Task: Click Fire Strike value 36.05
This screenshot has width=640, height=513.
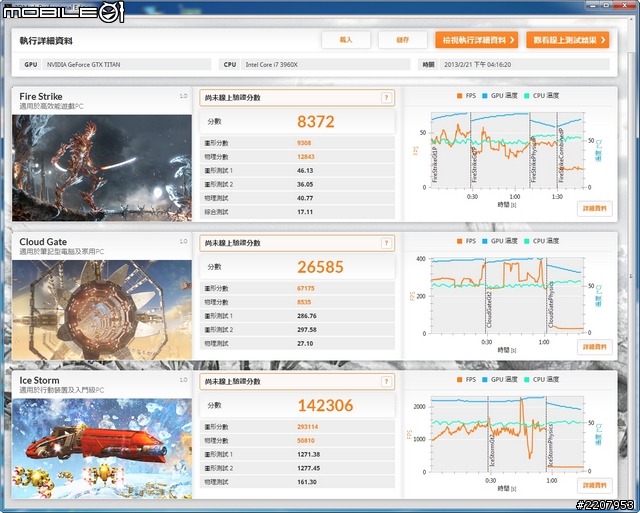Action: tap(305, 184)
